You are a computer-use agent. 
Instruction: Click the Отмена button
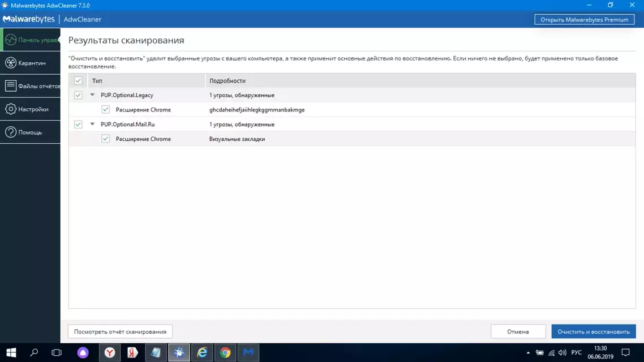pos(518,331)
